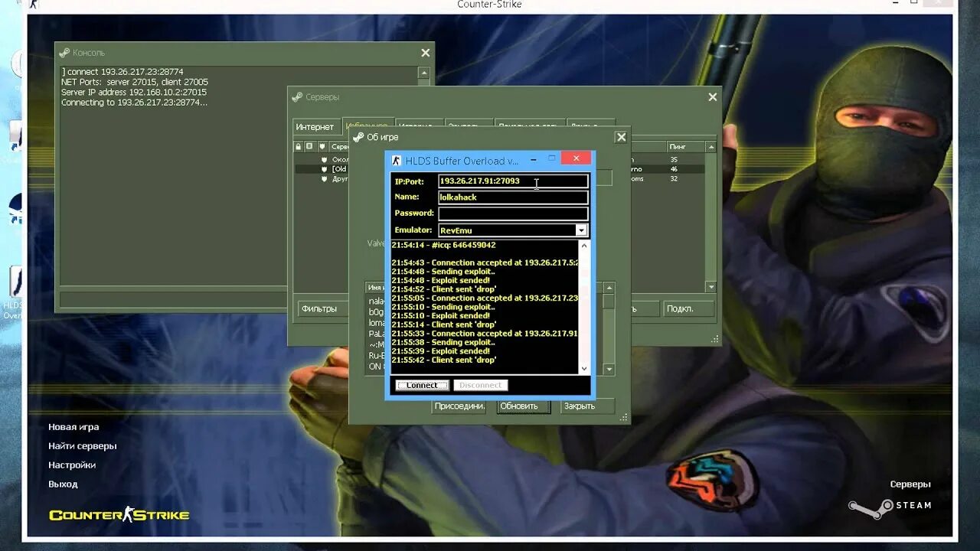Sort servers by password lock column icon
980x551 pixels.
point(299,146)
